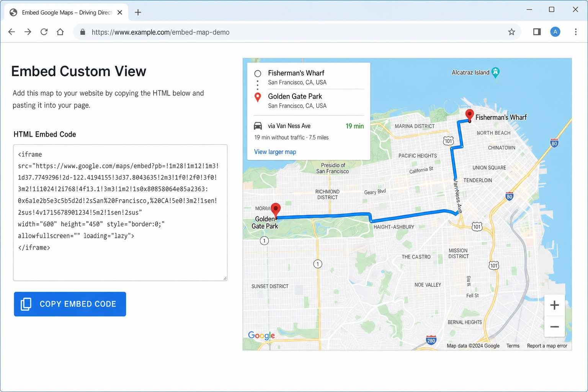Image resolution: width=588 pixels, height=392 pixels.
Task: Go back using the browser back arrow
Action: [11, 32]
